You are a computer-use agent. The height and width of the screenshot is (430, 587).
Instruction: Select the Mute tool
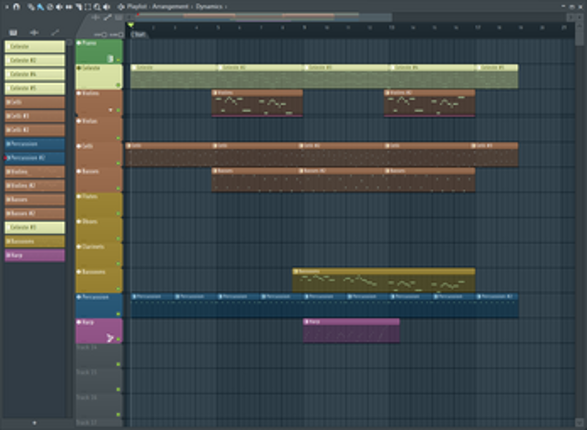(59, 7)
